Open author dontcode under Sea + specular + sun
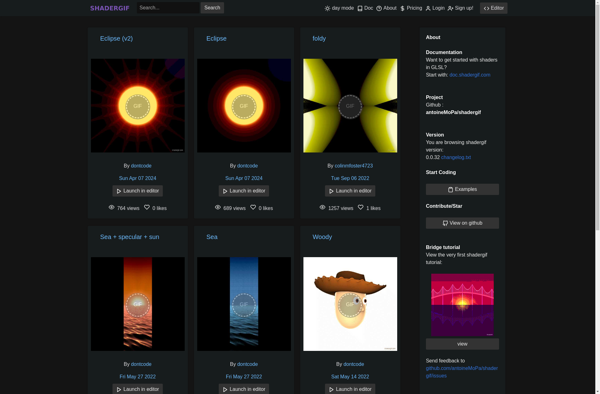Image resolution: width=600 pixels, height=394 pixels. pos(141,364)
